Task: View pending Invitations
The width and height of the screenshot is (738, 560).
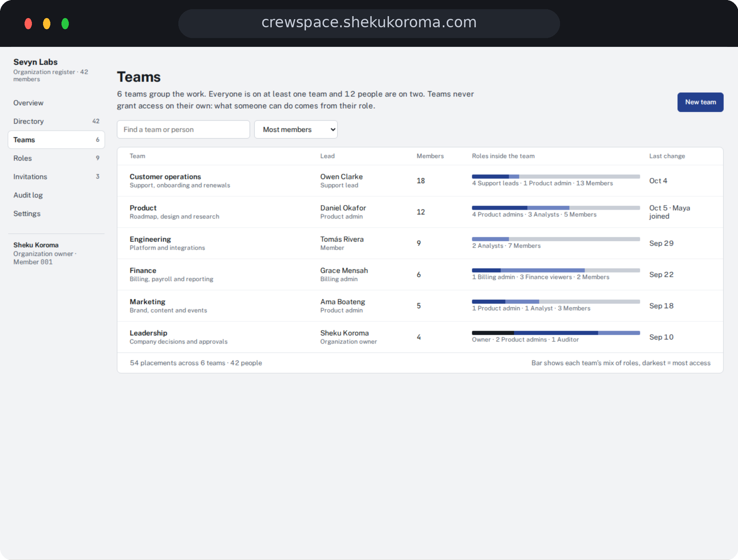Action: 56,177
